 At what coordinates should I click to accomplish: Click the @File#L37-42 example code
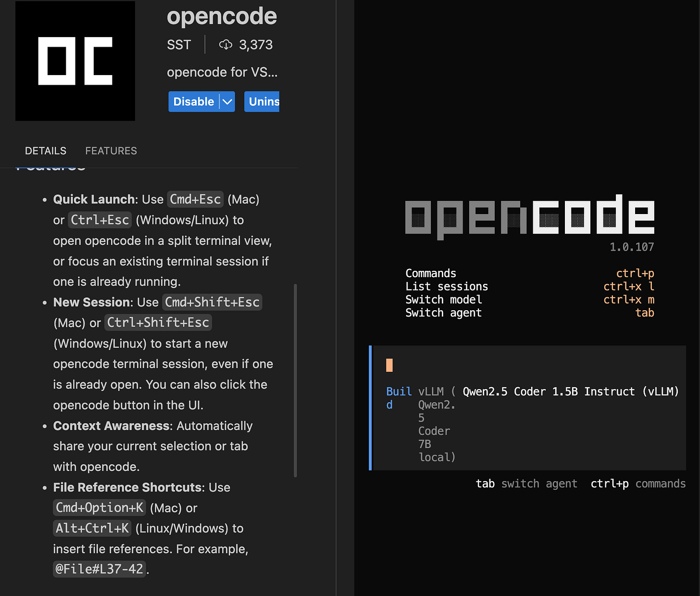click(100, 569)
